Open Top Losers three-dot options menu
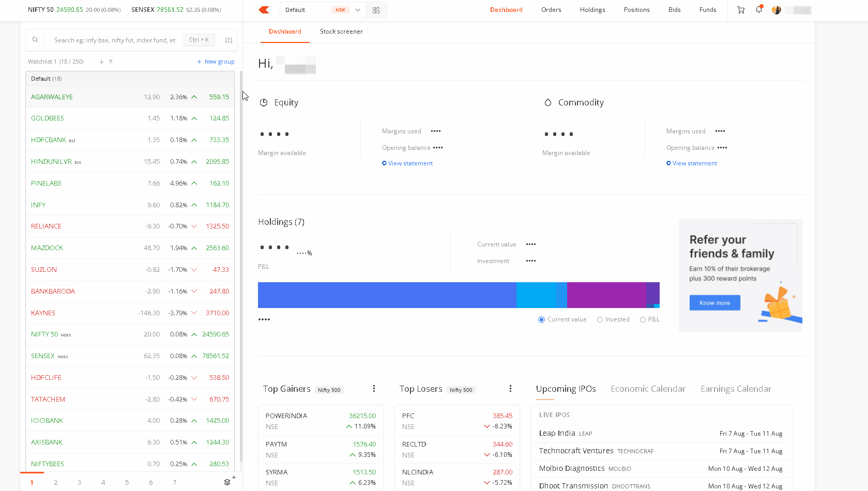Viewport: 868px width, 491px height. 510,389
